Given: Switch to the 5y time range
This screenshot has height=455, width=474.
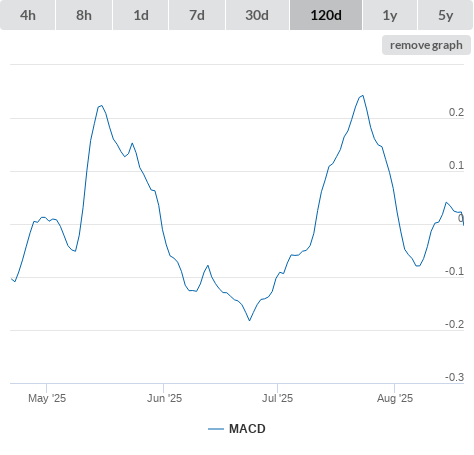Looking at the screenshot, I should point(445,15).
